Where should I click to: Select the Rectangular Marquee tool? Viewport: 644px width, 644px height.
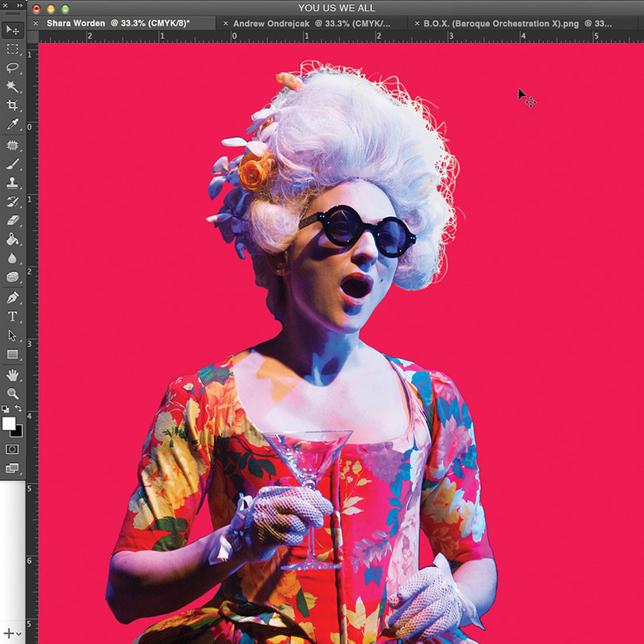12,48
